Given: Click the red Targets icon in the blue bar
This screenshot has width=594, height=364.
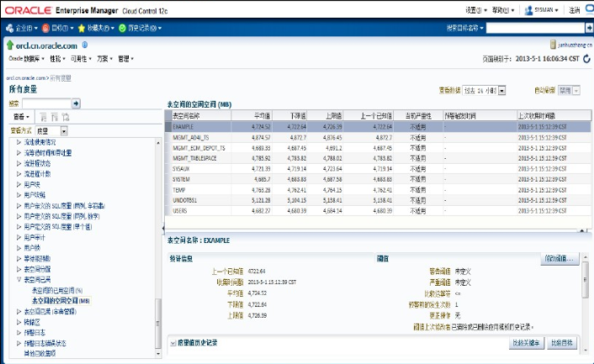Looking at the screenshot, I should click(x=45, y=28).
